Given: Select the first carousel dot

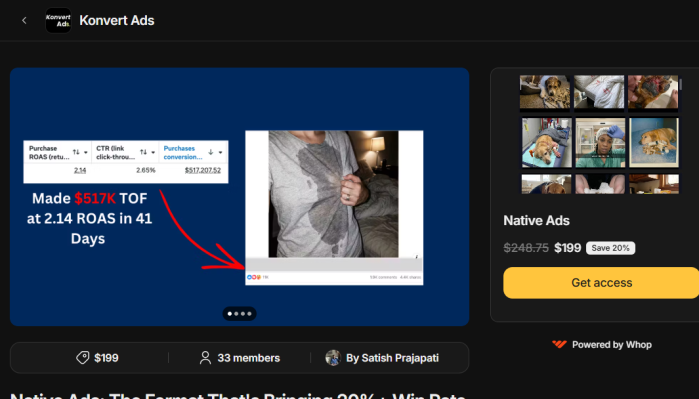Looking at the screenshot, I should [230, 314].
